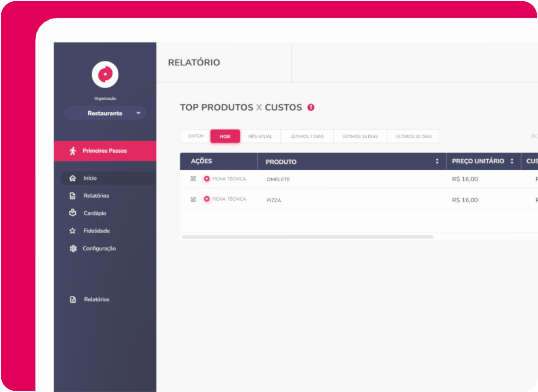Click the edit pencil icon for Pizza
Image resolution: width=538 pixels, height=392 pixels.
click(193, 199)
